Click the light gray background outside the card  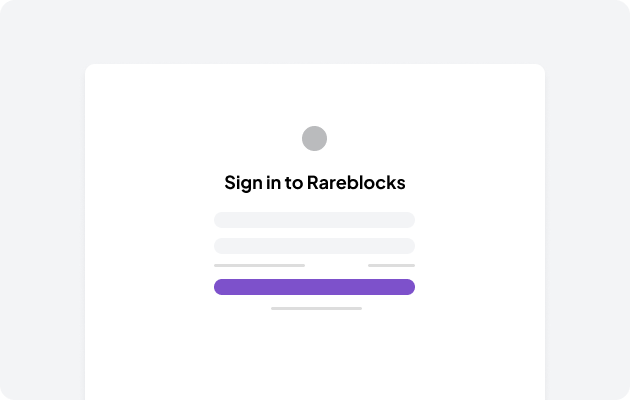click(x=40, y=200)
